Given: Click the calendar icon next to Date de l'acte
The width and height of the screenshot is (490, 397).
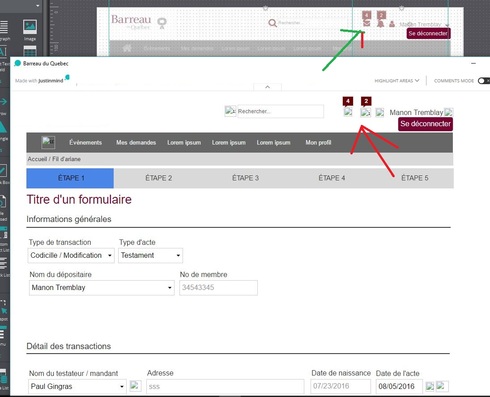Looking at the screenshot, I should [430, 386].
